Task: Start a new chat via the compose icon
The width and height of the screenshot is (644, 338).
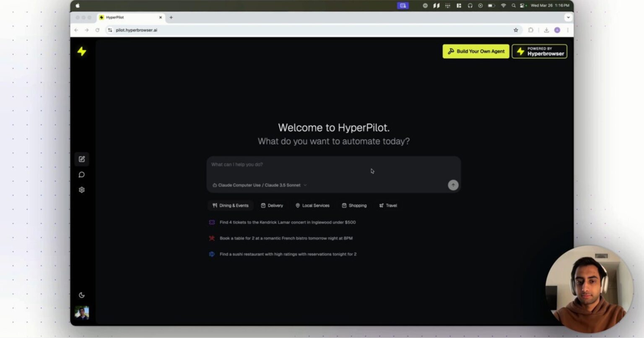Action: click(82, 159)
